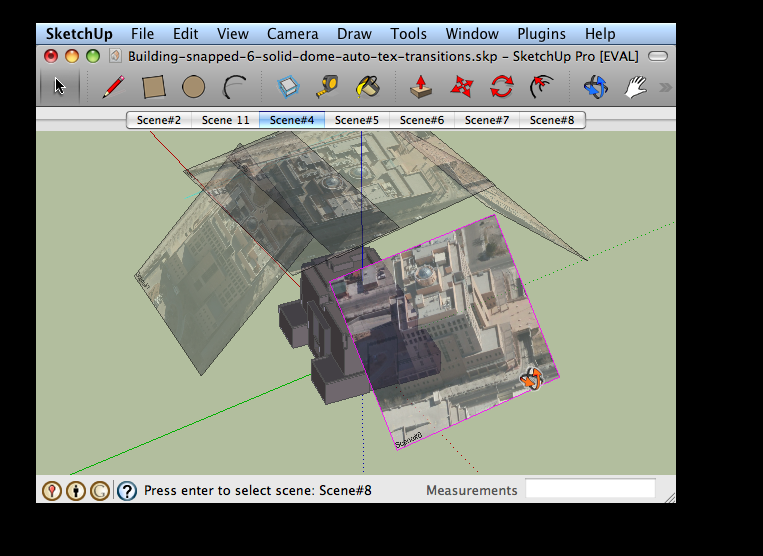Select the Circle drawing tool
Image resolution: width=763 pixels, height=556 pixels.
193,87
